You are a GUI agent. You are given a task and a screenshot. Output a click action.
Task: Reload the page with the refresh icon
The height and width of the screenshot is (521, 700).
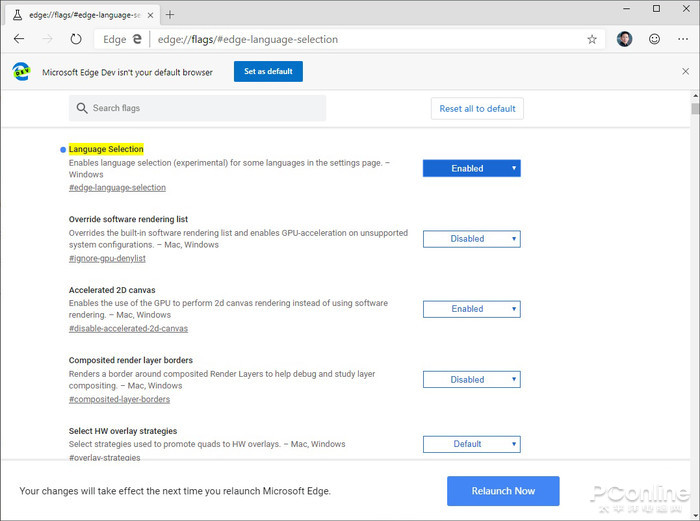point(76,39)
